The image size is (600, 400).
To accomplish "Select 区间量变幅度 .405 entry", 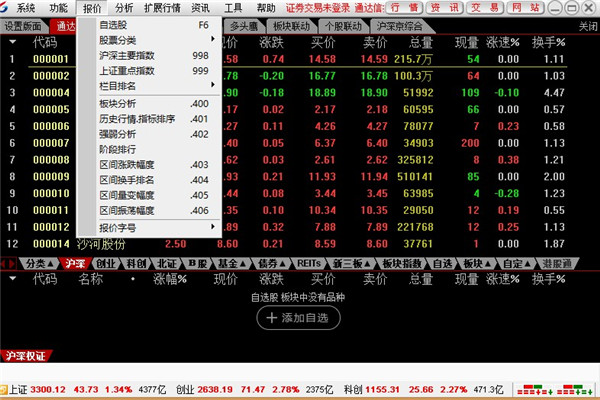I will click(x=157, y=195).
